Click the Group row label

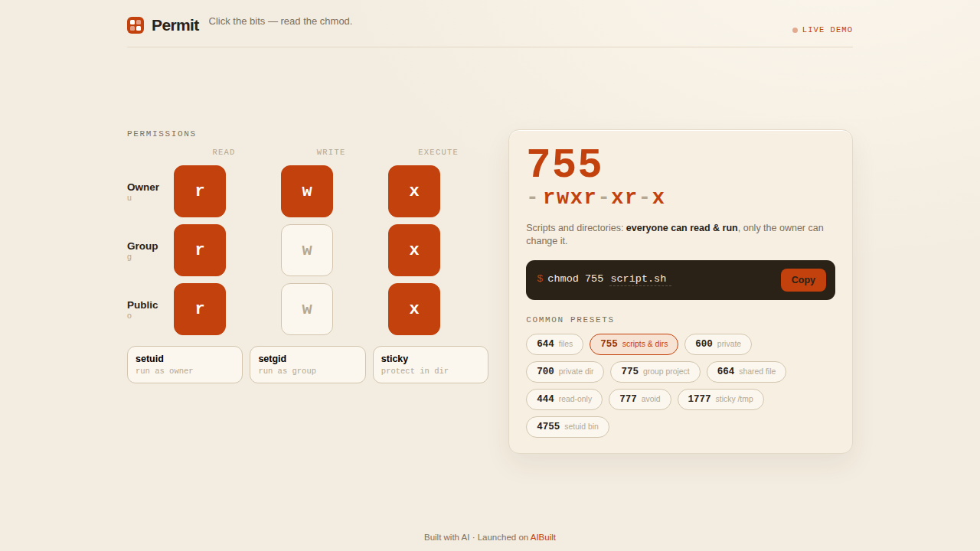[142, 246]
